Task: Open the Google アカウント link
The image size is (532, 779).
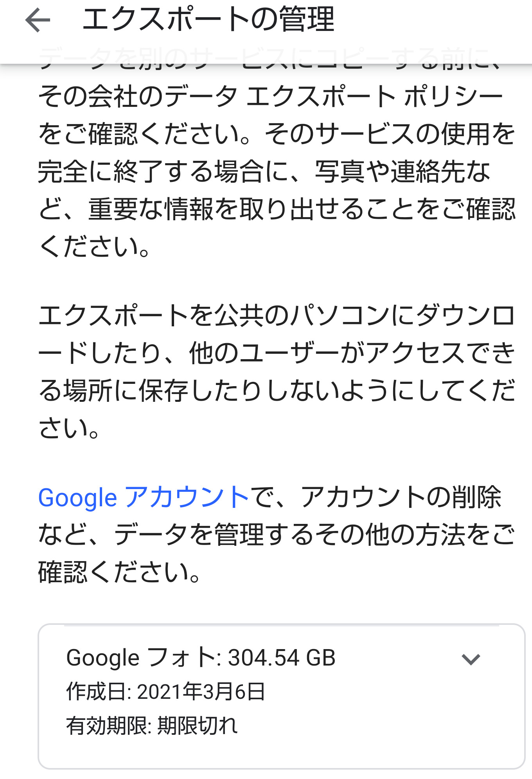Action: tap(144, 498)
